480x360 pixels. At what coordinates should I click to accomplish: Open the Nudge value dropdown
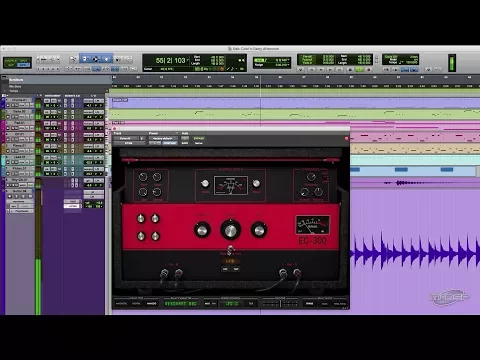[x=289, y=65]
